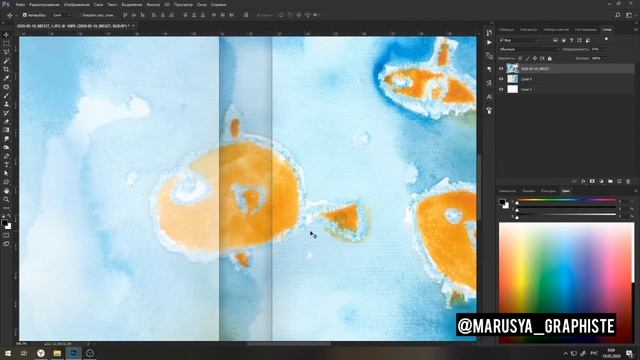
Task: Filter layers by adjustment layers icon
Action: [563, 40]
